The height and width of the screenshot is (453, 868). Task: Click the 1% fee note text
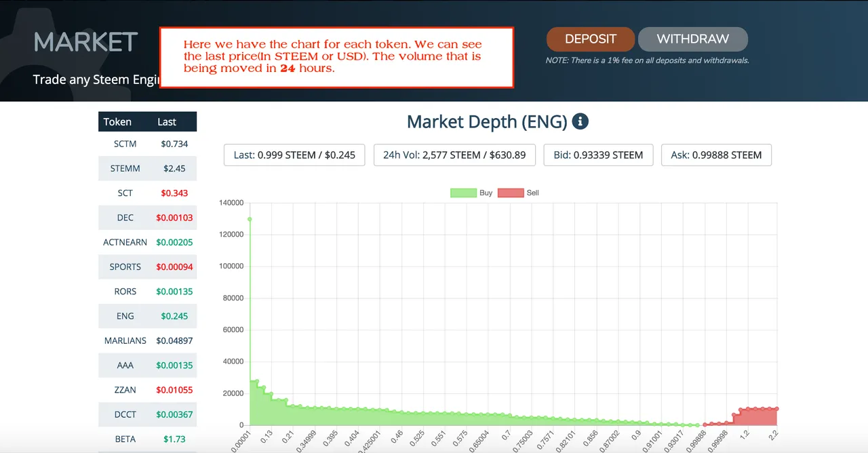[x=647, y=60]
